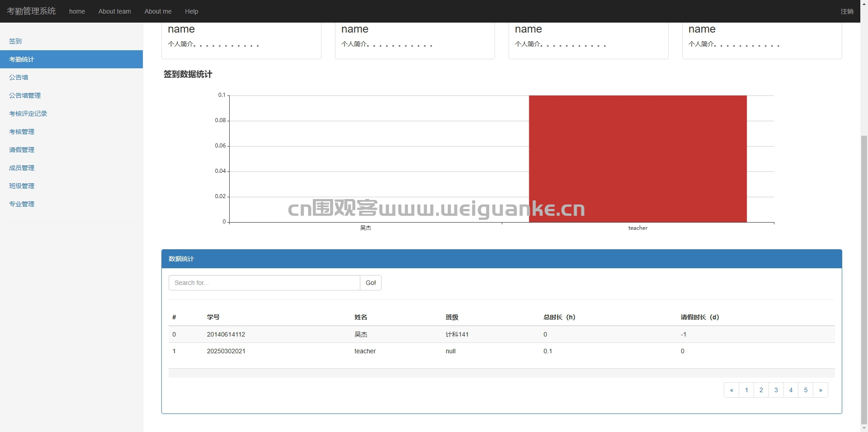Click teacher name cell in table
Screen dimensions: 868x432
tap(365, 351)
